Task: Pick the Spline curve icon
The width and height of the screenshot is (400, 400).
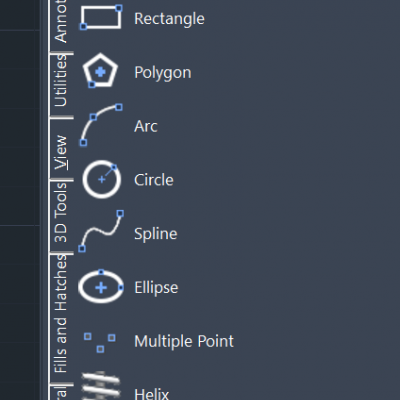Action: pyautogui.click(x=101, y=231)
